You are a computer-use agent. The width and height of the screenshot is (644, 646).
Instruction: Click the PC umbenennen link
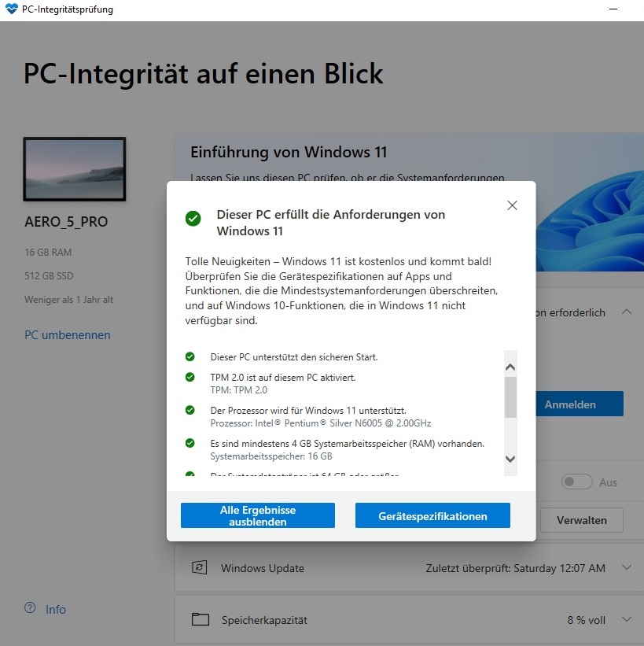[x=68, y=335]
